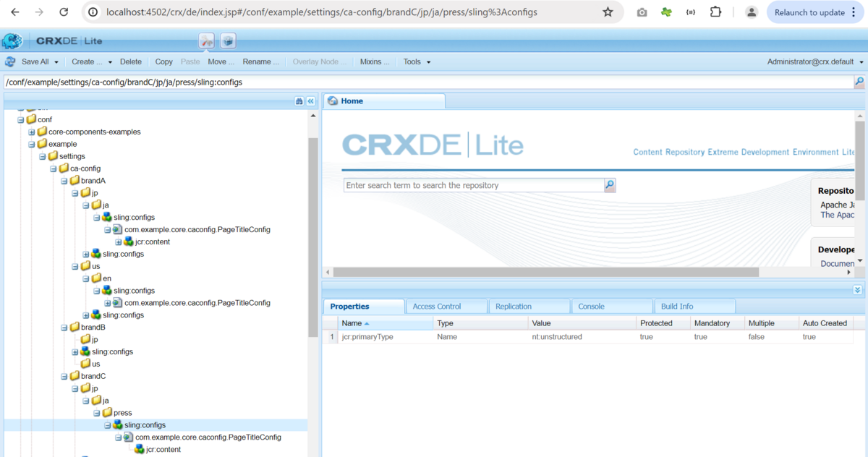
Task: Click the PageTitleConfig node icon under brandC
Action: click(x=129, y=437)
